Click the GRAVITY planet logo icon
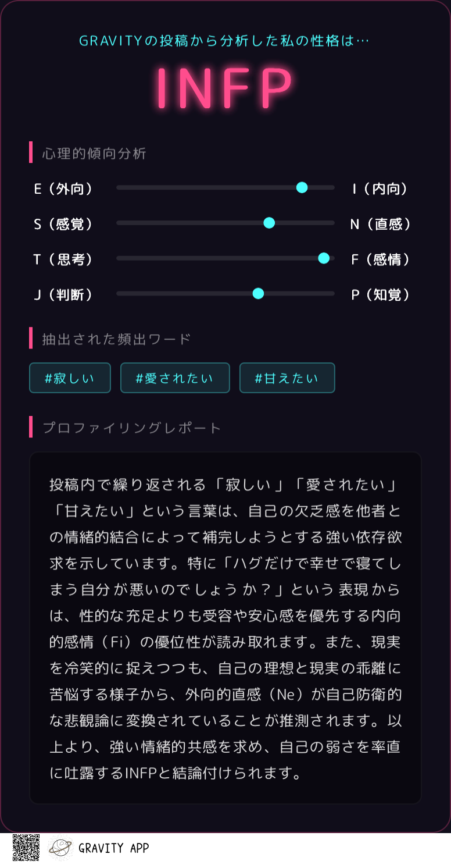 (x=60, y=848)
